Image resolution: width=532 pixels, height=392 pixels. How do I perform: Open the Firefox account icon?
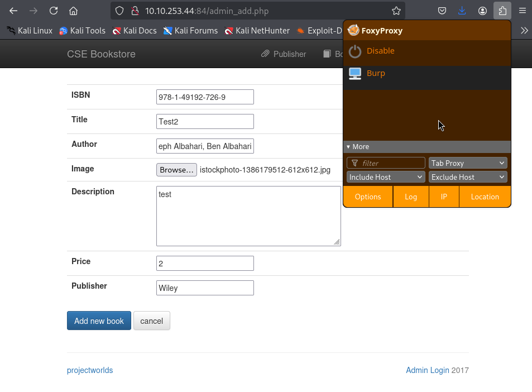(x=482, y=11)
